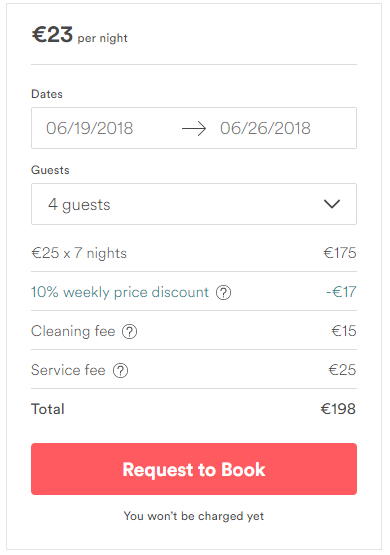Click the 10% weekly price discount text
Image resolution: width=390 pixels, height=555 pixels.
[120, 292]
